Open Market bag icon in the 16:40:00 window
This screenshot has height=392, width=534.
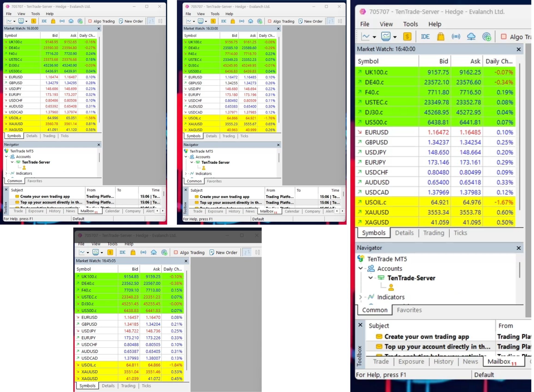(x=440, y=36)
